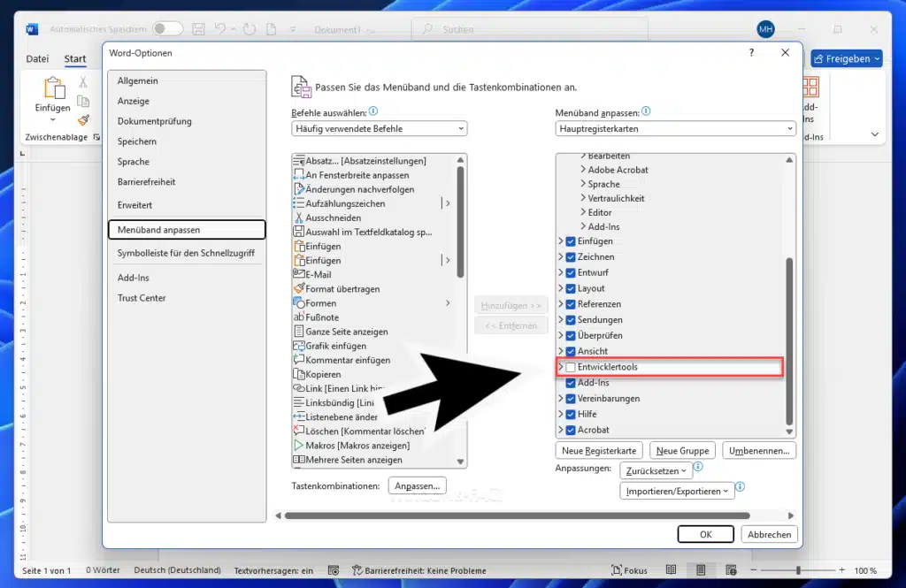This screenshot has width=906, height=588.
Task: Click the Format übertragen paintbrush icon
Action: pos(301,288)
